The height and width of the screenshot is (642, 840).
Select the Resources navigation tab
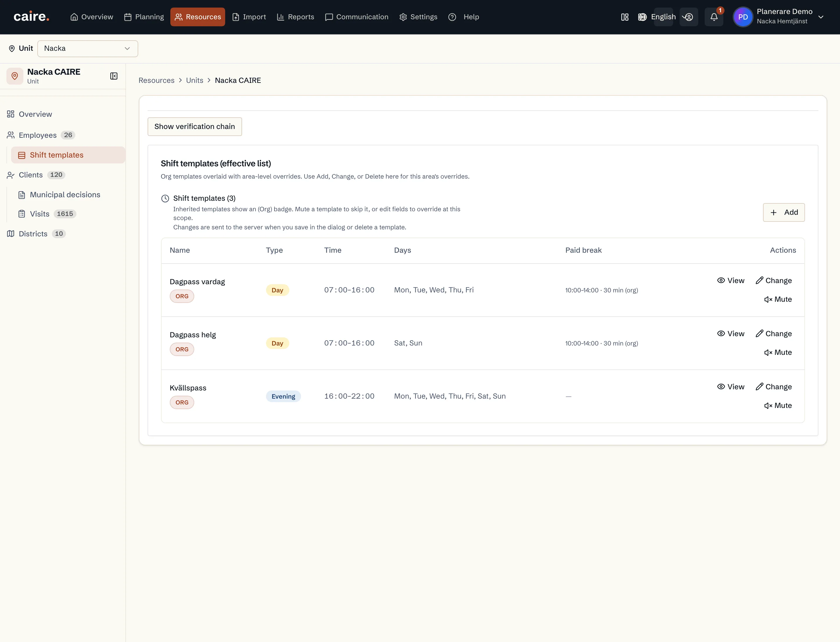pos(198,17)
